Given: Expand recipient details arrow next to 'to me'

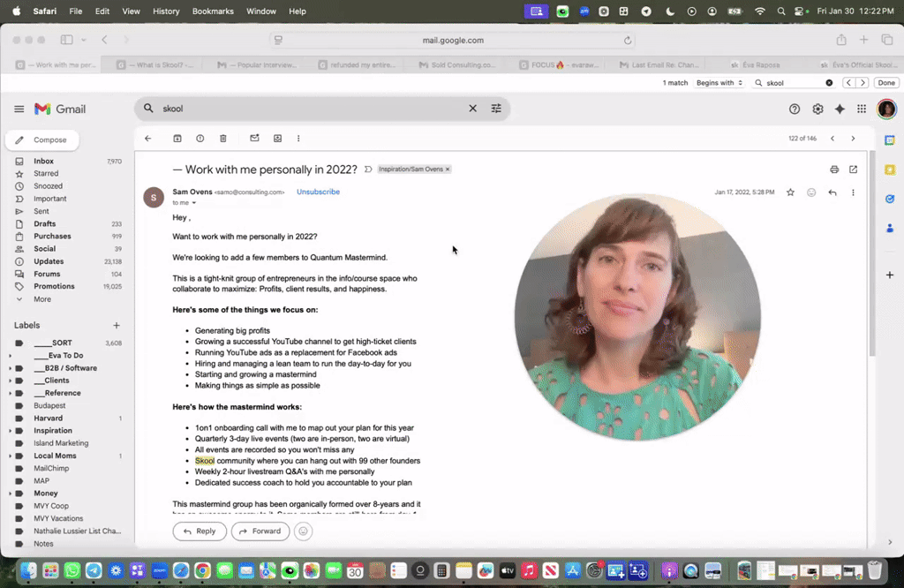Looking at the screenshot, I should (x=193, y=203).
